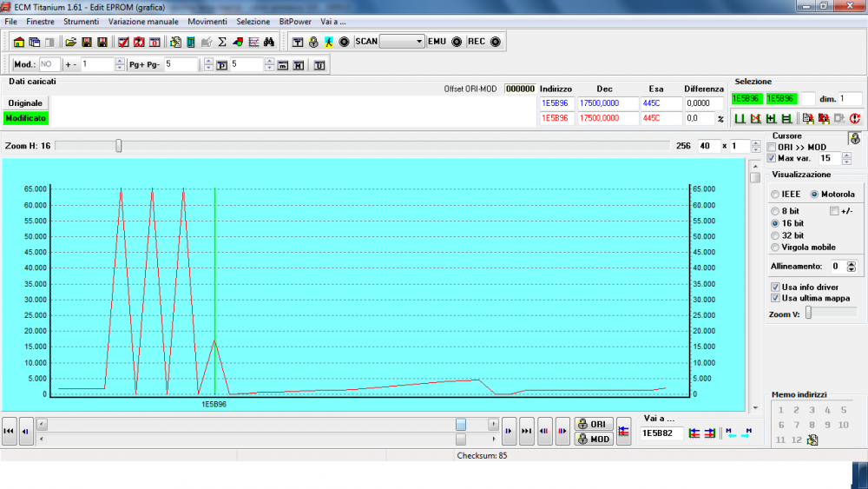Click the Zoom H slider handle
Image resolution: width=868 pixels, height=489 pixels.
118,146
